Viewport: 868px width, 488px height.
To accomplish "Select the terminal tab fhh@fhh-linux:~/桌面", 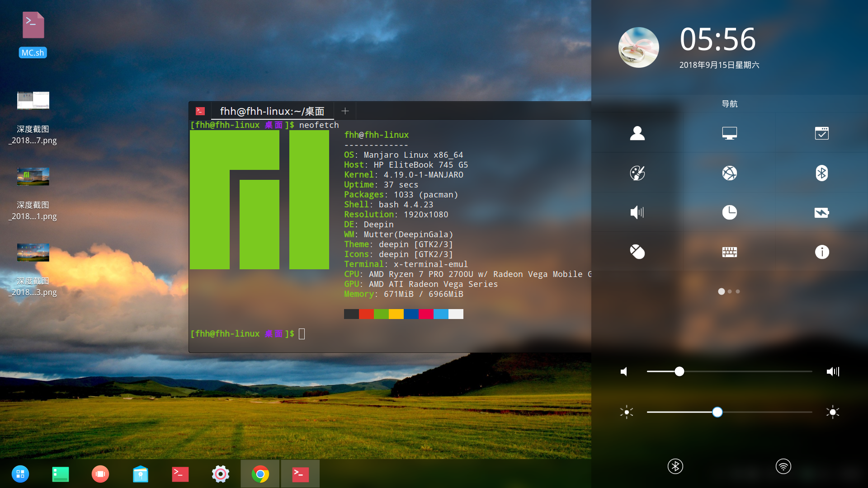I will [272, 111].
